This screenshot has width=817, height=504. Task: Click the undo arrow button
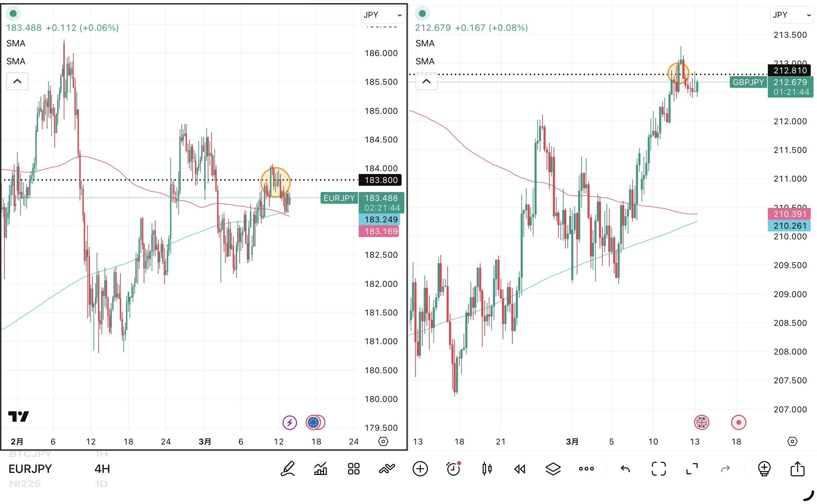click(625, 469)
